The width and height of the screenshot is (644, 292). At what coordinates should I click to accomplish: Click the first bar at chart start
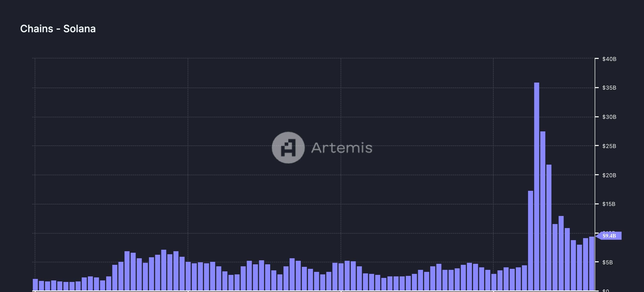coord(35,285)
